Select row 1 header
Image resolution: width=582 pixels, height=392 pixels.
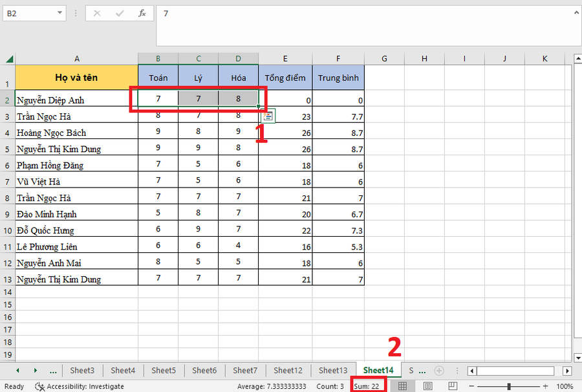7,78
